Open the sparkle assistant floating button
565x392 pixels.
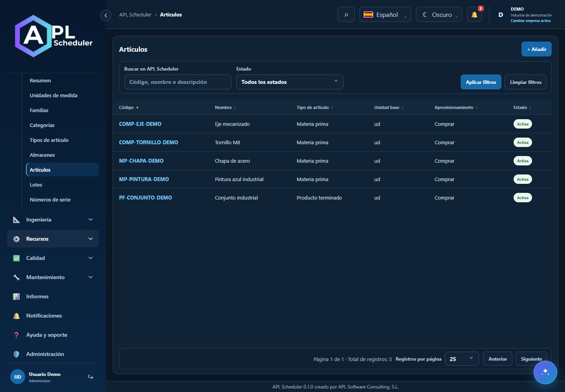click(545, 372)
